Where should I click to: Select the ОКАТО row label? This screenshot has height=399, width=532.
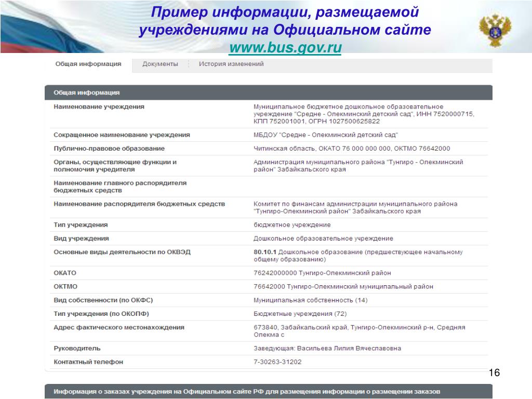click(x=65, y=273)
